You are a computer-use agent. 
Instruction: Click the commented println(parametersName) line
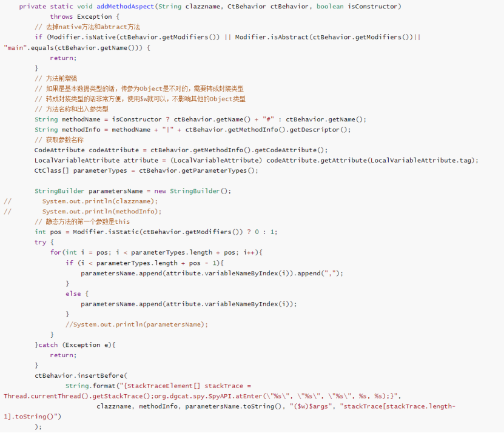tap(137, 324)
